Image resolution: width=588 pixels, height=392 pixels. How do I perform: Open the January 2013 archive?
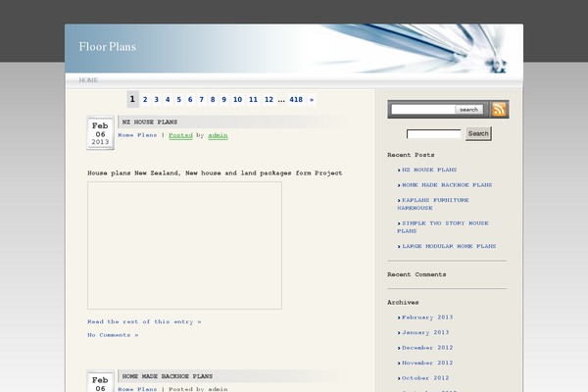[425, 332]
